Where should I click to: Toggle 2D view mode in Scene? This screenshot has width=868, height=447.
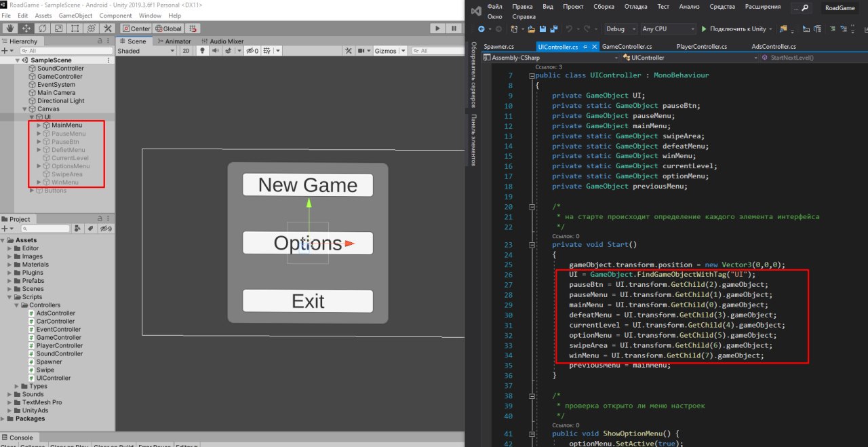[x=186, y=51]
